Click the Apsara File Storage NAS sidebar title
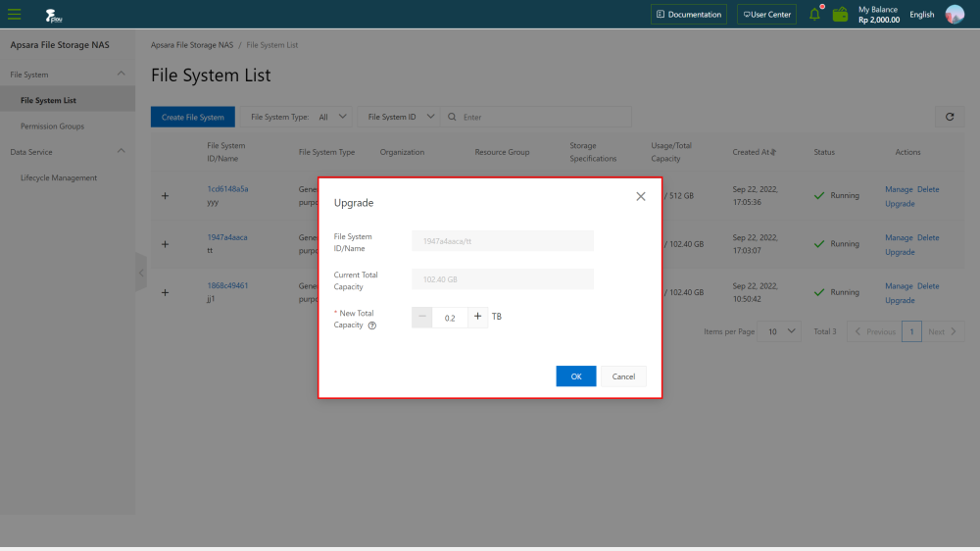The height and width of the screenshot is (551, 980). pos(60,45)
